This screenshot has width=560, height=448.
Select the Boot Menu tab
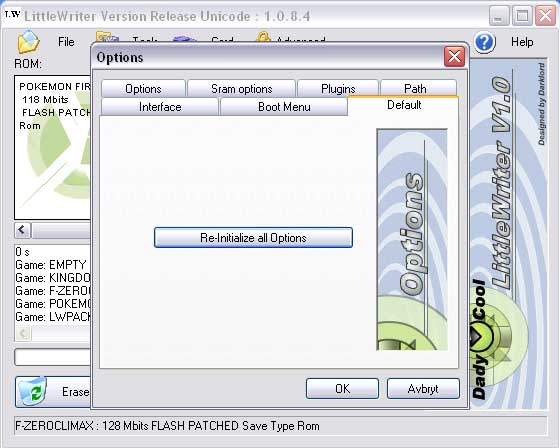click(284, 107)
